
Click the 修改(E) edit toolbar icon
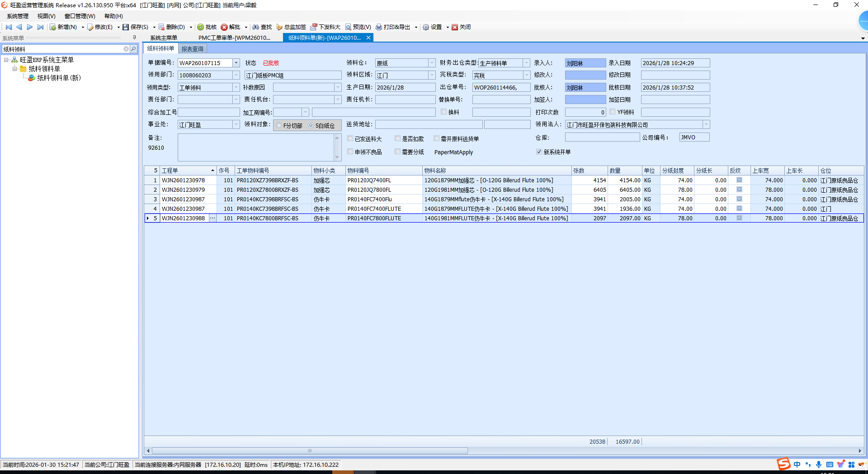pos(90,27)
